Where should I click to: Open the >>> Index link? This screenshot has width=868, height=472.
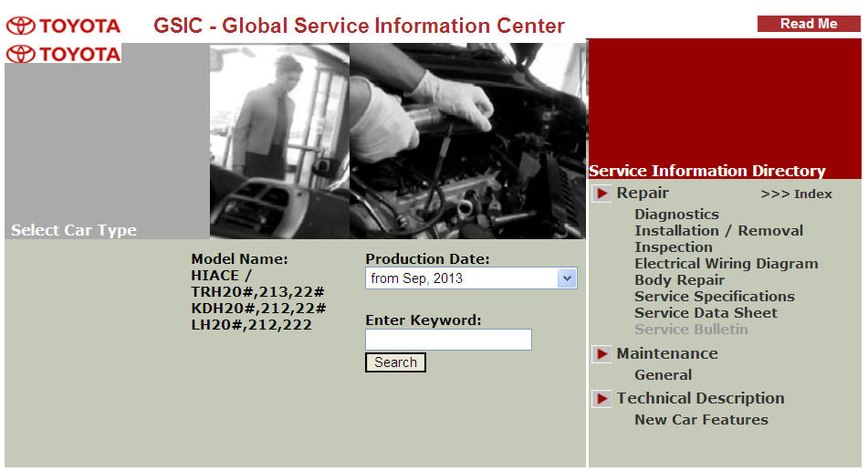796,194
